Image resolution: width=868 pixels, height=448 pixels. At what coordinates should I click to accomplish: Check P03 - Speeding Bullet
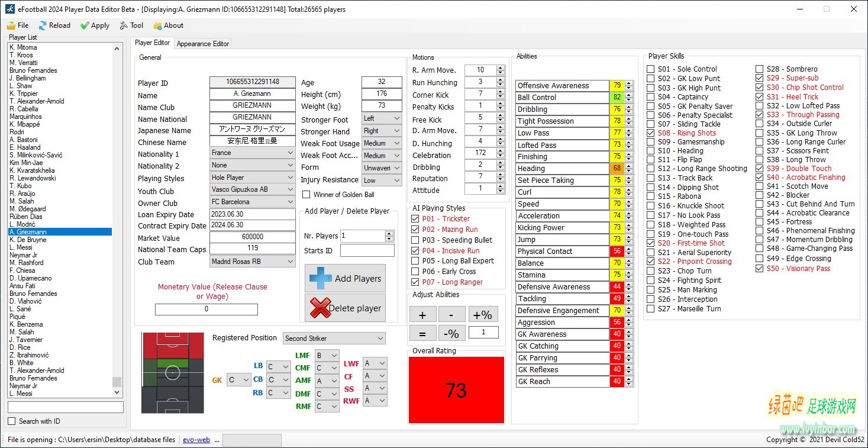pos(415,240)
